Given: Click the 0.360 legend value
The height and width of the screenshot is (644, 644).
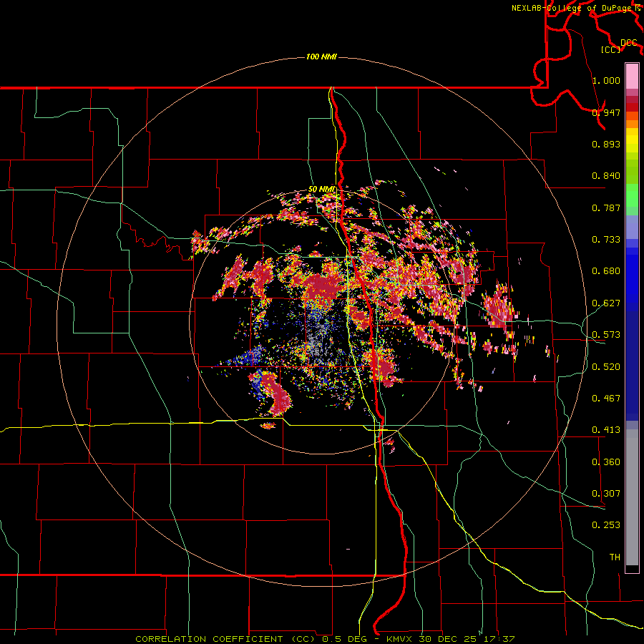Looking at the screenshot, I should click(606, 462).
